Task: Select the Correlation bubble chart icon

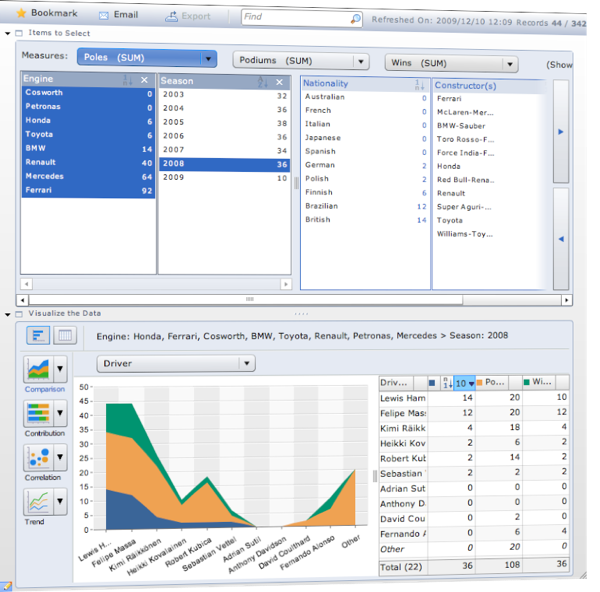Action: (x=38, y=457)
